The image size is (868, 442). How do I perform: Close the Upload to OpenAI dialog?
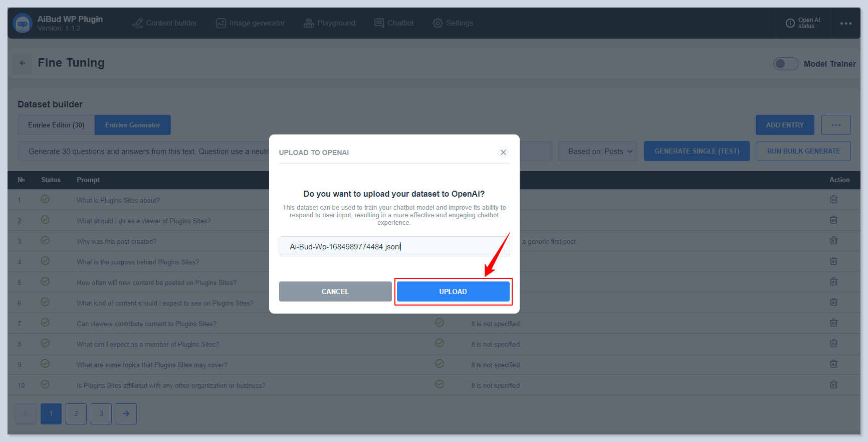(503, 153)
